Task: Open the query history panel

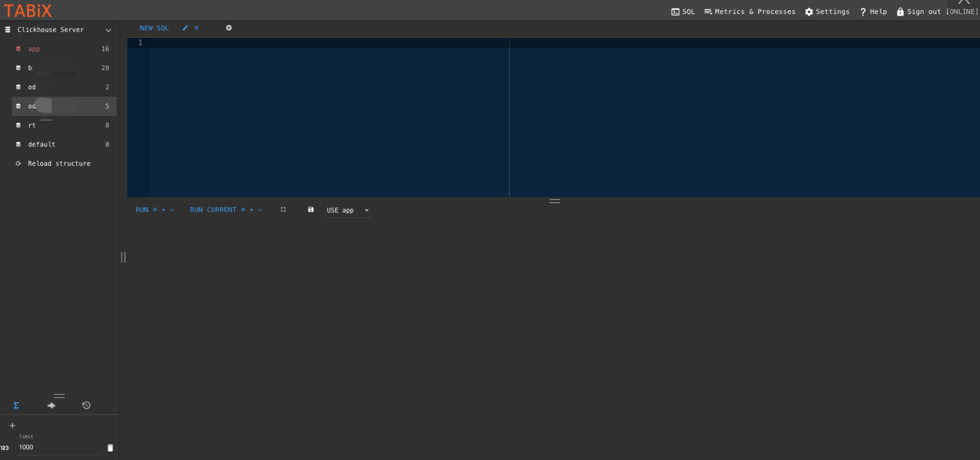Action: coord(86,405)
